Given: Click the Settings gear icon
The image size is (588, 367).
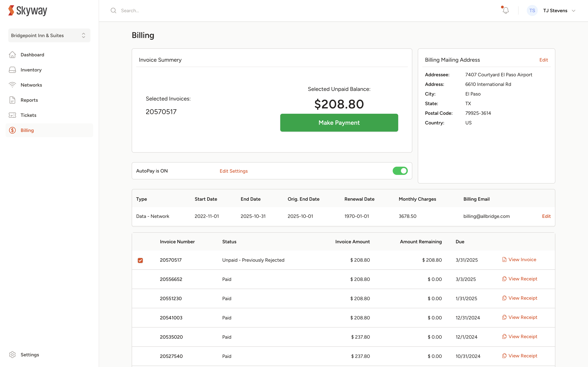Looking at the screenshot, I should coord(12,355).
